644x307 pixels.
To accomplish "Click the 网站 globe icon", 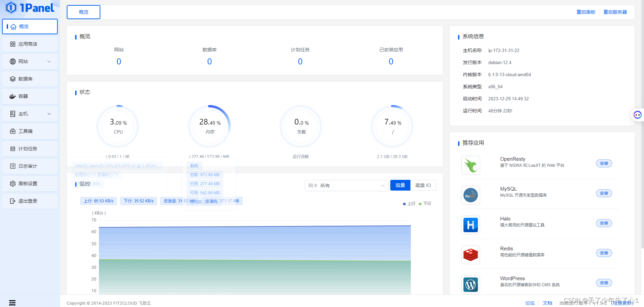I will pyautogui.click(x=13, y=62).
